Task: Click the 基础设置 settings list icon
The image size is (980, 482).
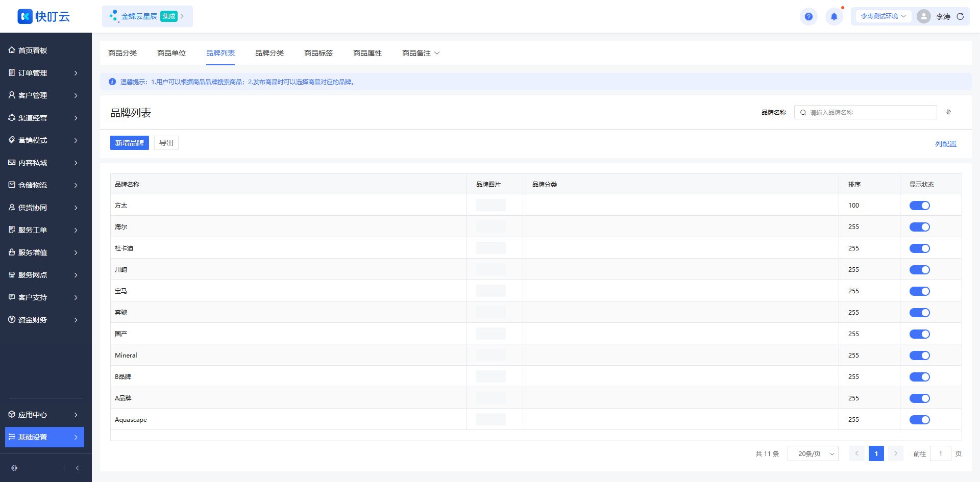Action: (12, 437)
